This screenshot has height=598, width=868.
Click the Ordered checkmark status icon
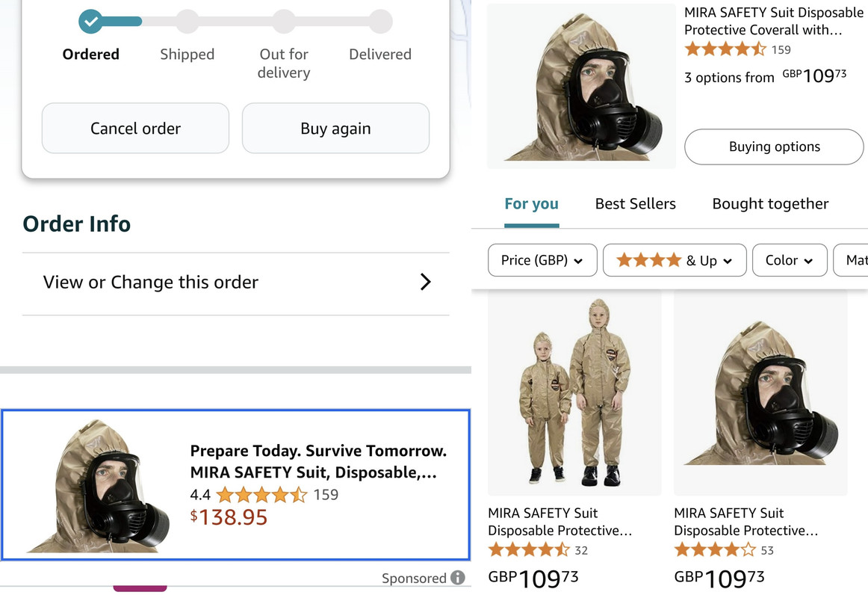coord(91,21)
